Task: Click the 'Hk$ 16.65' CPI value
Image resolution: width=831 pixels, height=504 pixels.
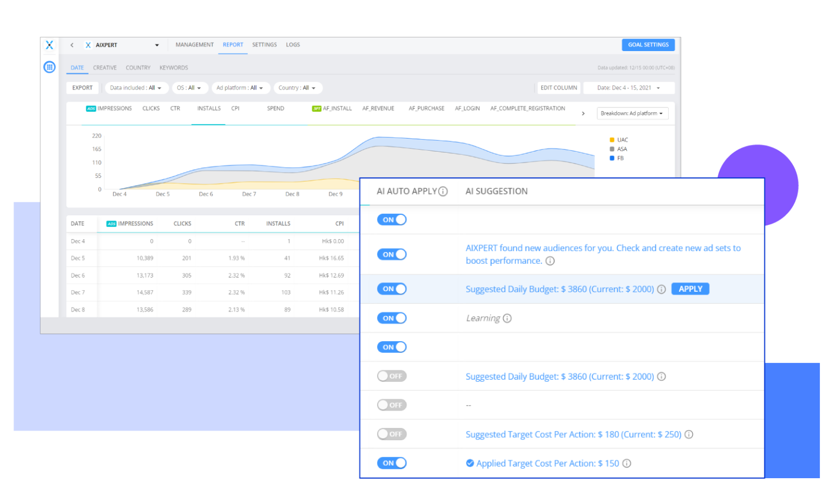Action: [x=331, y=259]
